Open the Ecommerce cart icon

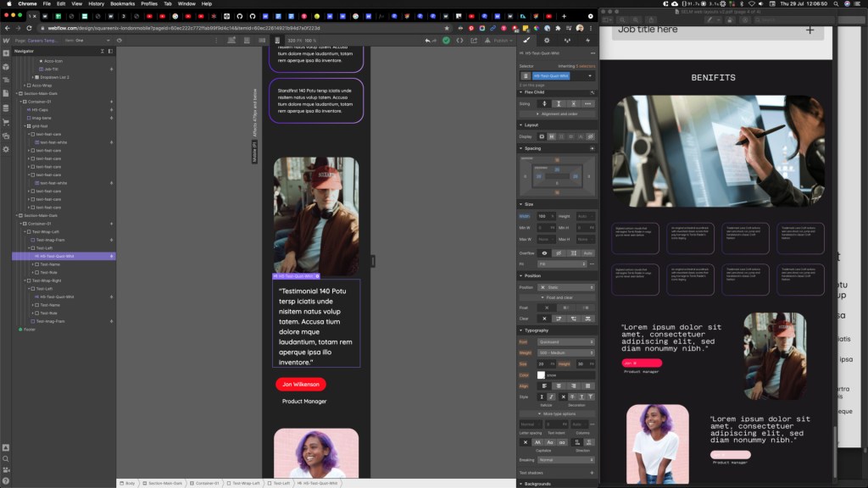(x=6, y=121)
